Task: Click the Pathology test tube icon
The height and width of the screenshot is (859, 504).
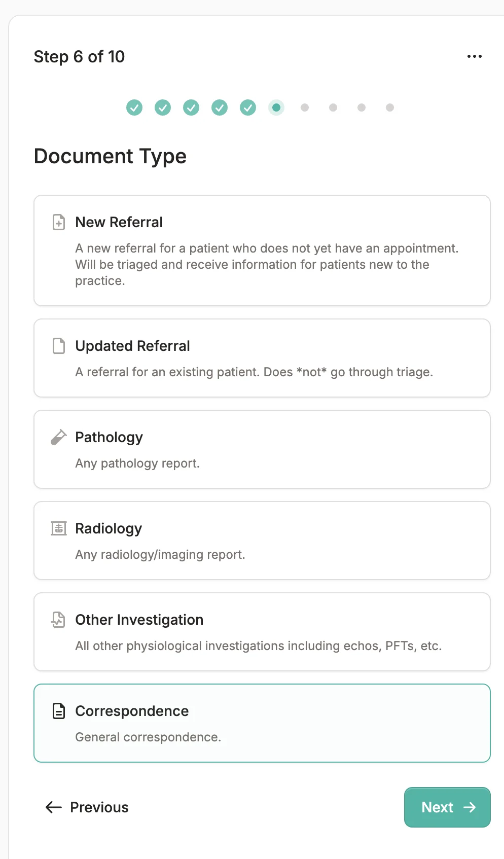Action: point(59,437)
